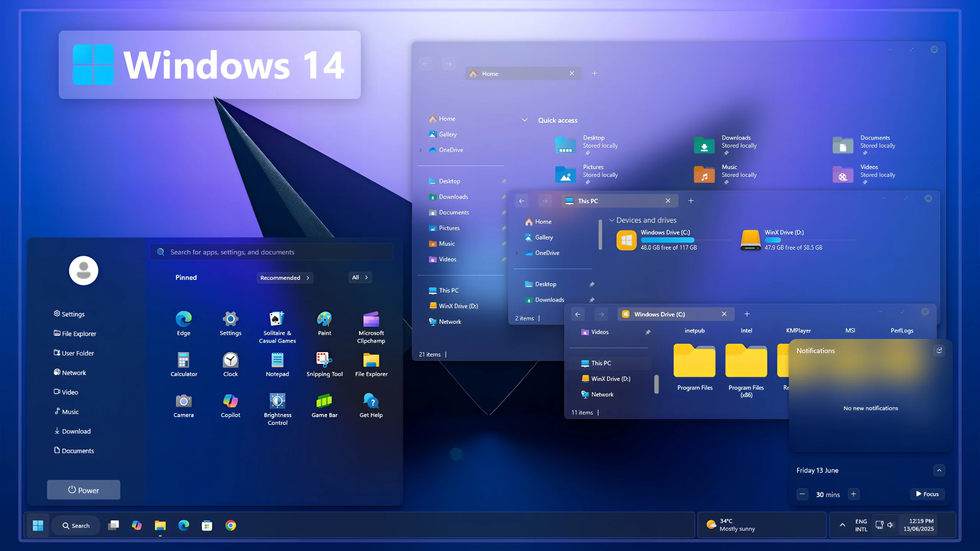980x551 pixels.
Task: Increase focus time by plus button
Action: (853, 494)
